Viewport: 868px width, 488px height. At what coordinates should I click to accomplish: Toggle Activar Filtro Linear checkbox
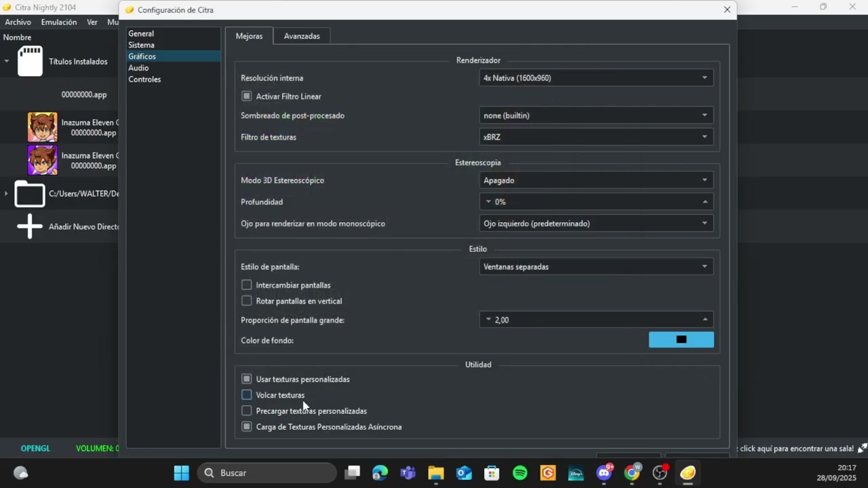246,96
